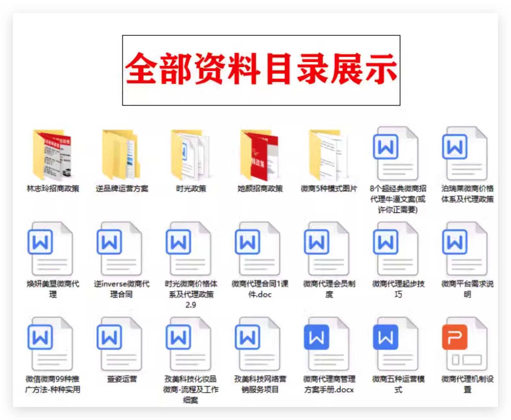Viewport: 511px width, 420px height.
Task: Select the 微商代理会员制度 document icon
Action: coord(327,249)
